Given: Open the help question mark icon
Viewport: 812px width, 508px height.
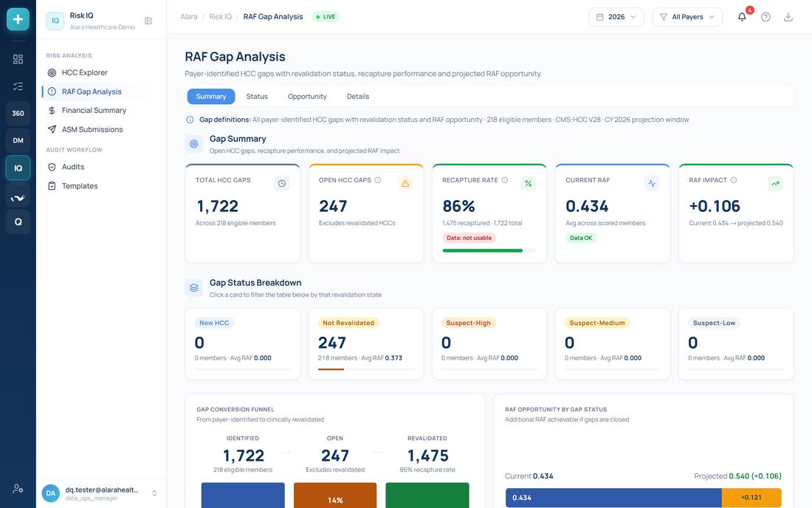Looking at the screenshot, I should pyautogui.click(x=765, y=17).
